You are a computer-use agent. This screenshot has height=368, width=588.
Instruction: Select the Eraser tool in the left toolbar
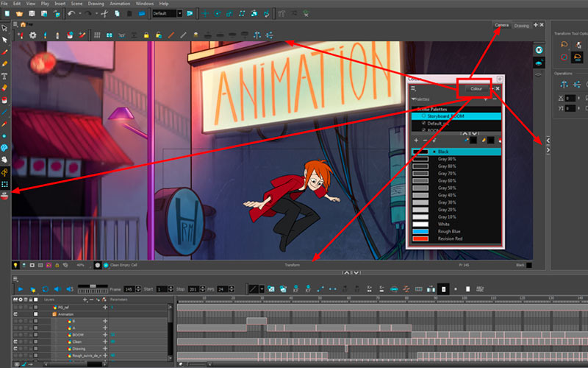click(4, 88)
